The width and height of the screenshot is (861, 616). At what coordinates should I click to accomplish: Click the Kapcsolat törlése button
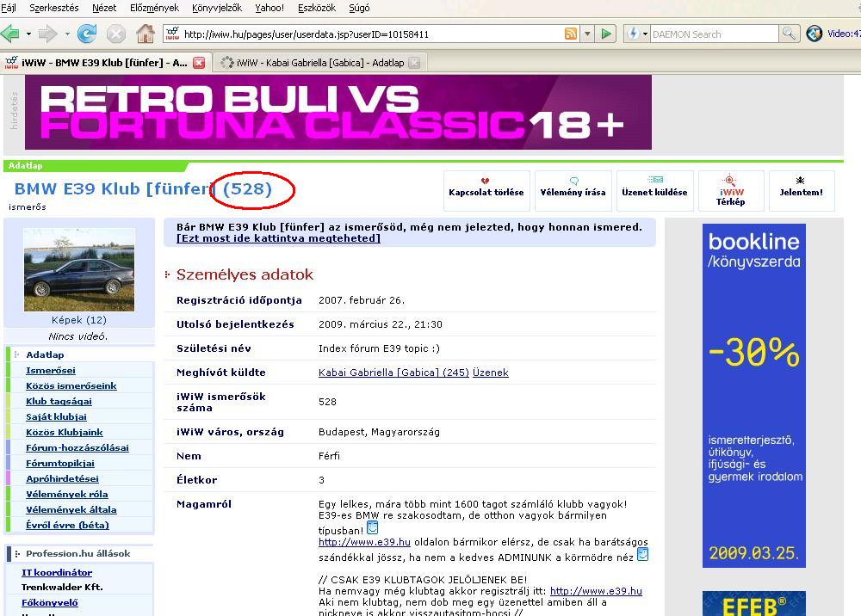coord(486,191)
